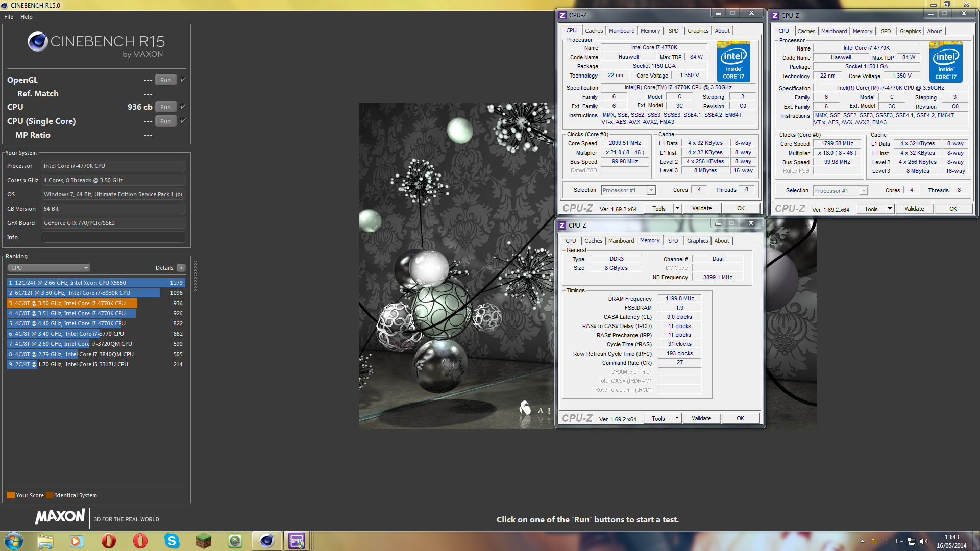Image resolution: width=980 pixels, height=551 pixels.
Task: Click the yellow 31 temperature tray icon
Action: click(874, 541)
